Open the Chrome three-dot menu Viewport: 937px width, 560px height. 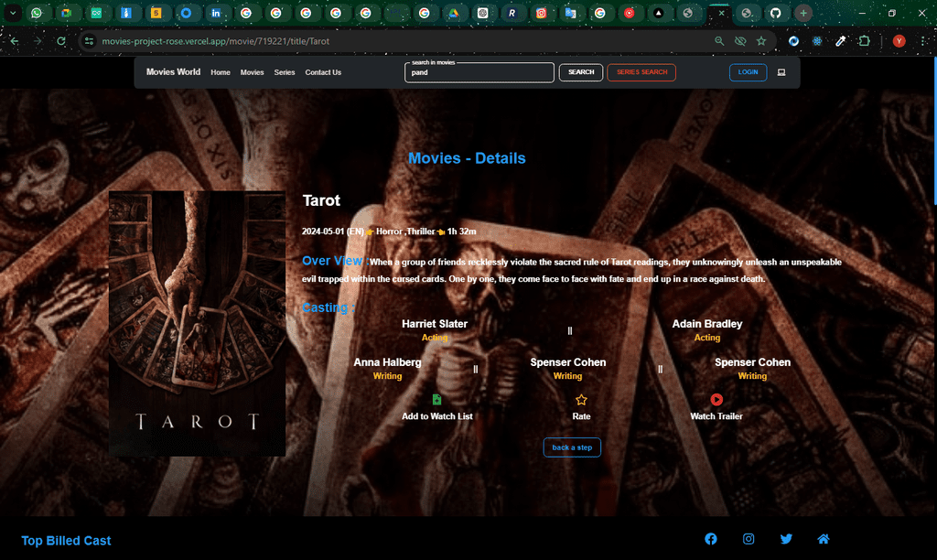[x=924, y=41]
